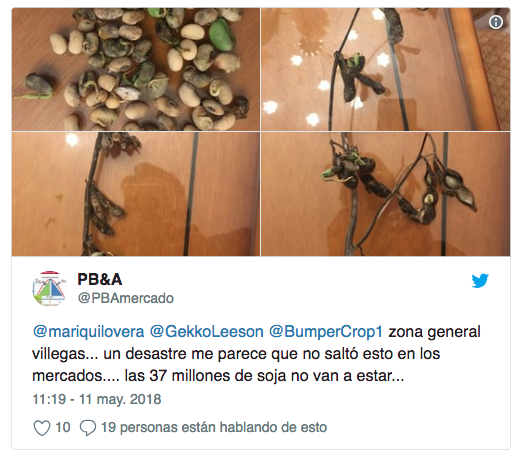Open the @mariquilovera mention
This screenshot has width=521, height=451.
click(x=88, y=332)
